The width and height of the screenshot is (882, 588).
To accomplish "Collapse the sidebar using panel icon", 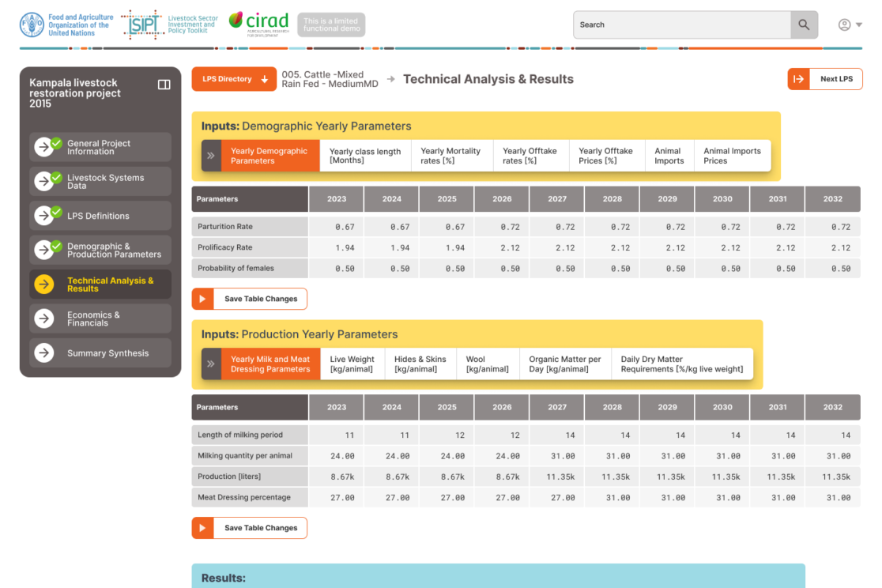I will coord(164,85).
